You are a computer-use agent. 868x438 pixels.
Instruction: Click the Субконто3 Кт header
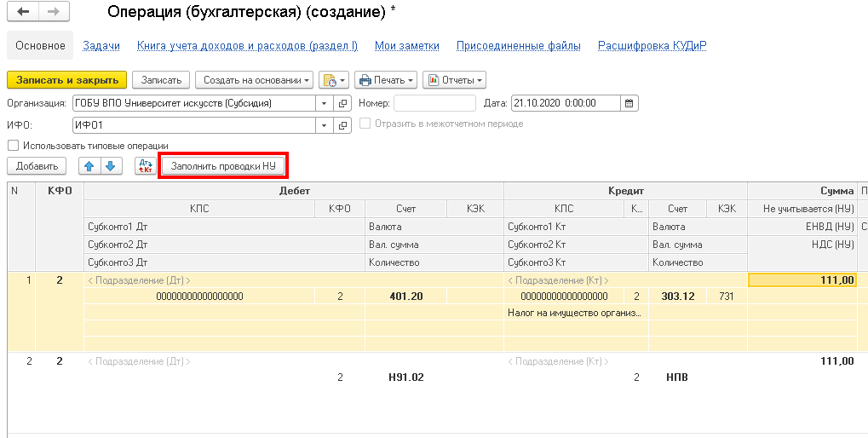click(577, 262)
